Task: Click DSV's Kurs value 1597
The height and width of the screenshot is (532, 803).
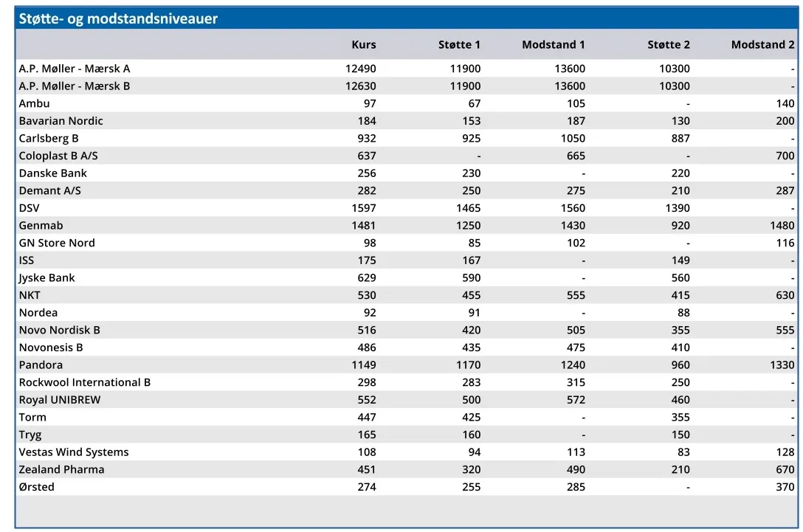Action: 364,208
